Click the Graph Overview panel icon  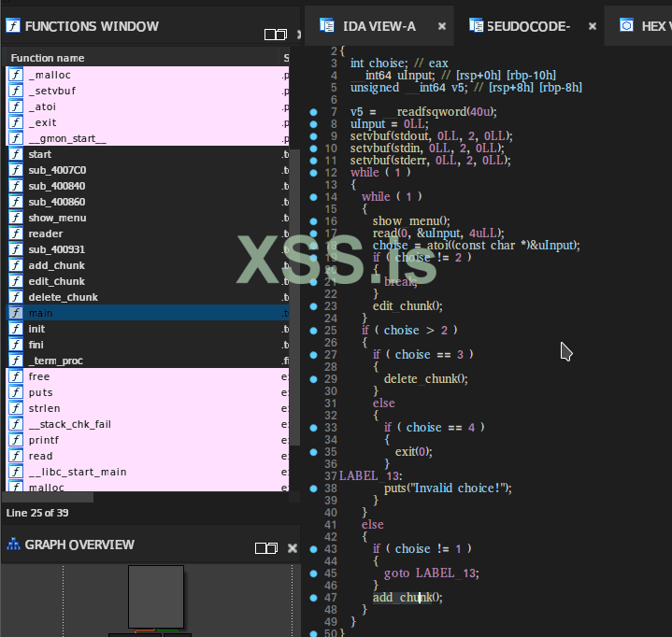click(13, 544)
